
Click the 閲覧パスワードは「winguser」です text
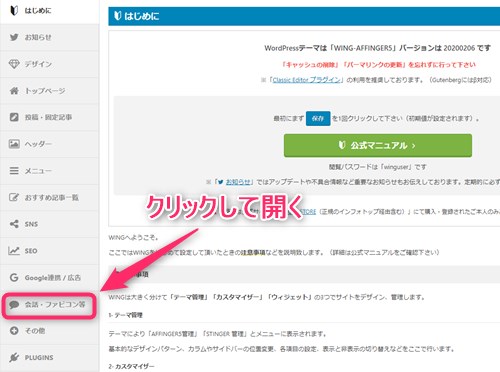point(378,167)
